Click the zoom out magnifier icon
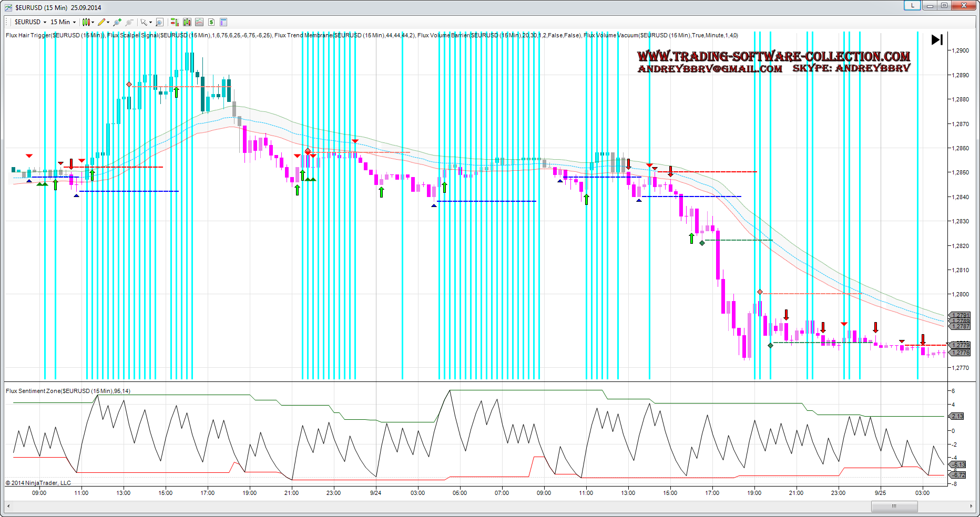 pos(129,22)
